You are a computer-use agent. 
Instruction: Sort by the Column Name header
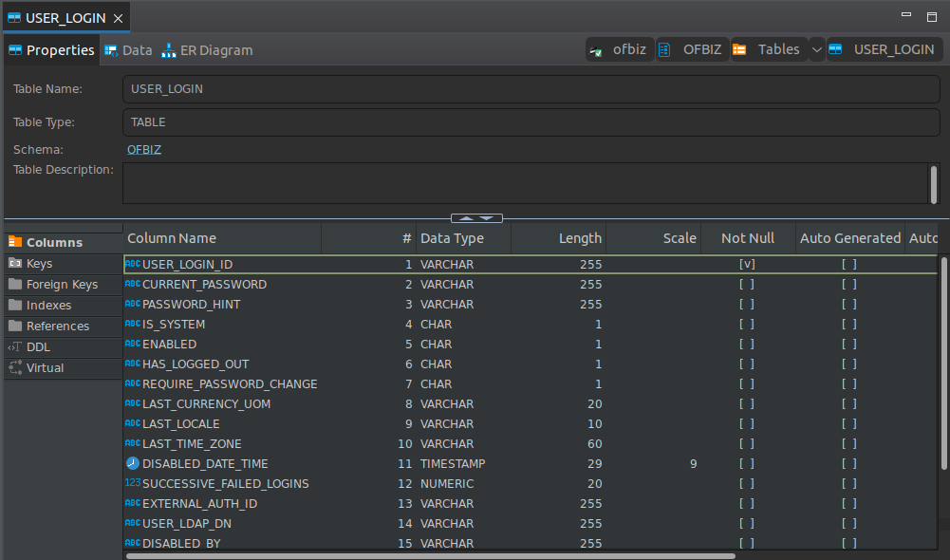(172, 238)
